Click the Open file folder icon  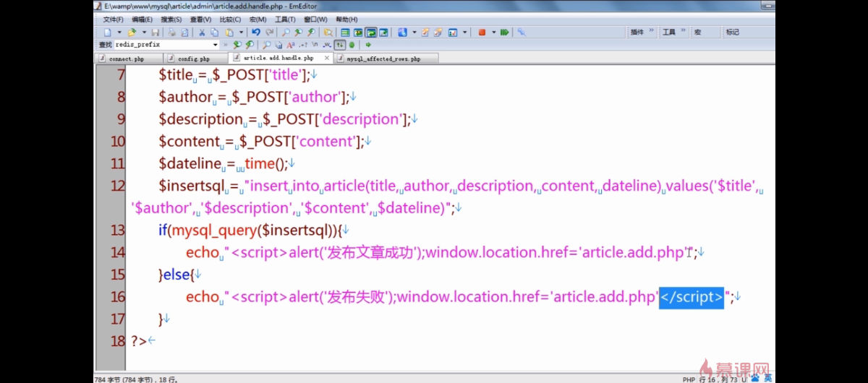coord(132,32)
